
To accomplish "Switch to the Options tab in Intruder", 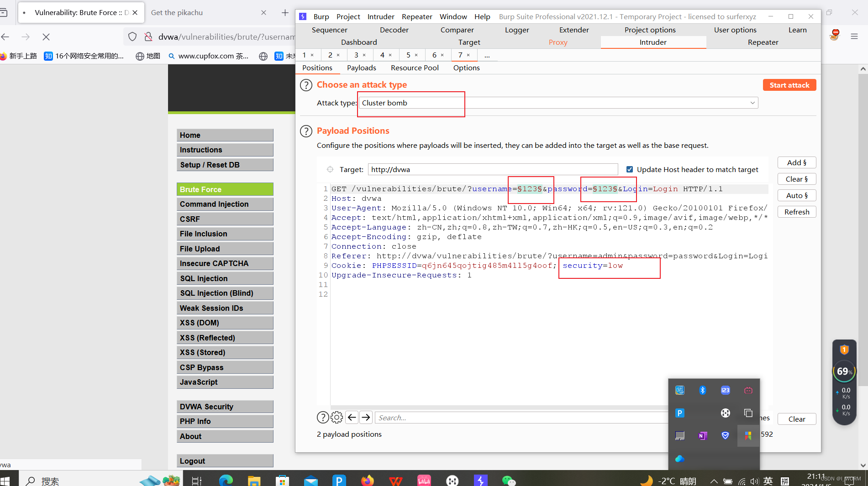I will (x=467, y=68).
